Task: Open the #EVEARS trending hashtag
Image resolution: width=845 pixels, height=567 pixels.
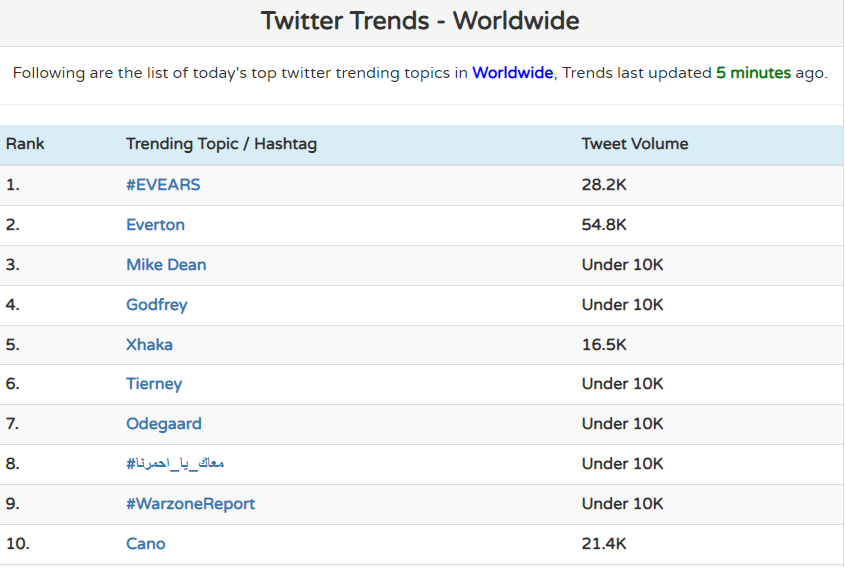Action: pyautogui.click(x=163, y=185)
